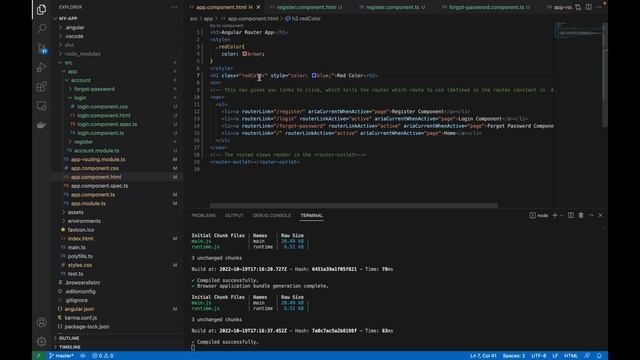Viewport: 640px width, 360px height.
Task: Click the editor horizontal scrollbar
Action: point(353,205)
